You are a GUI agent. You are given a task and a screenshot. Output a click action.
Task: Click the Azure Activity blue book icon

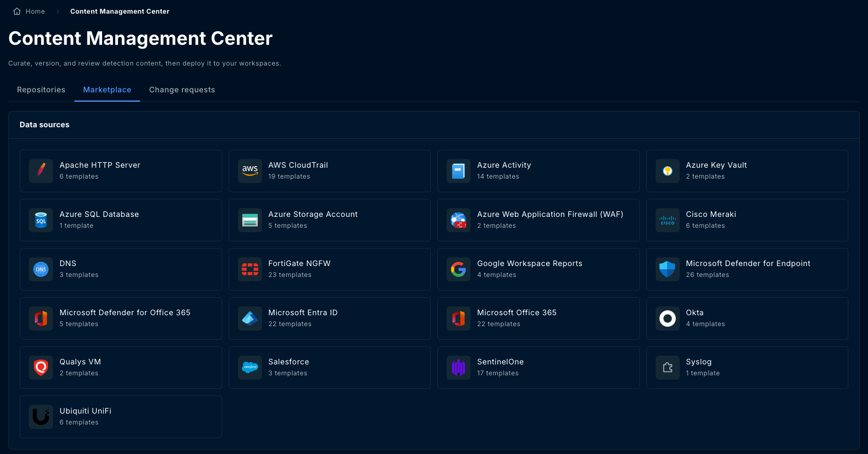click(459, 171)
